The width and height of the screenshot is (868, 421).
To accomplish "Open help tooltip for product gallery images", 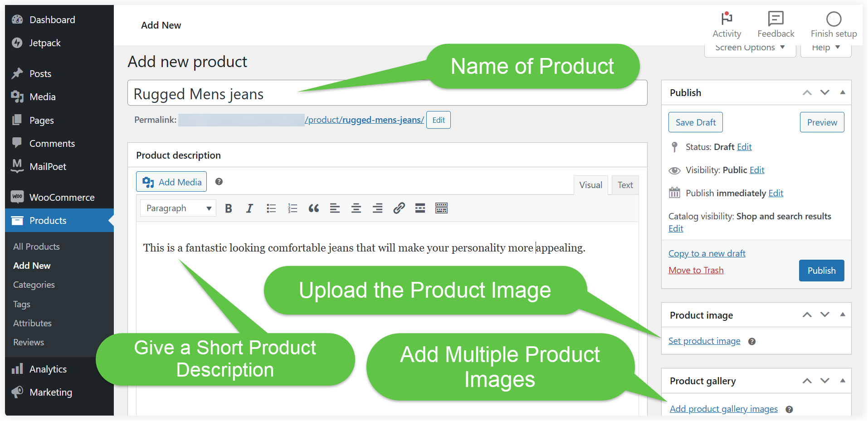I will pyautogui.click(x=789, y=410).
